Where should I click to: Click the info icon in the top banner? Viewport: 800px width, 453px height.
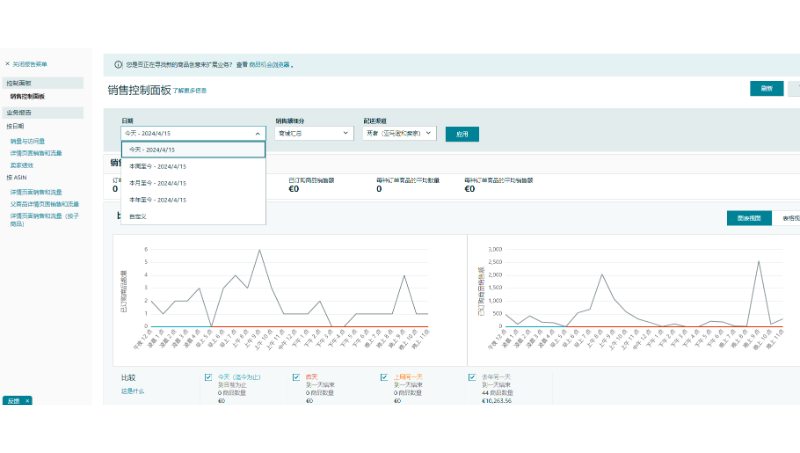[x=118, y=65]
